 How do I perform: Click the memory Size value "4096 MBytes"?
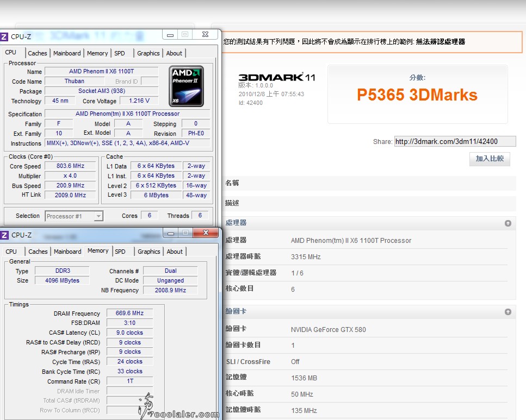coord(63,280)
